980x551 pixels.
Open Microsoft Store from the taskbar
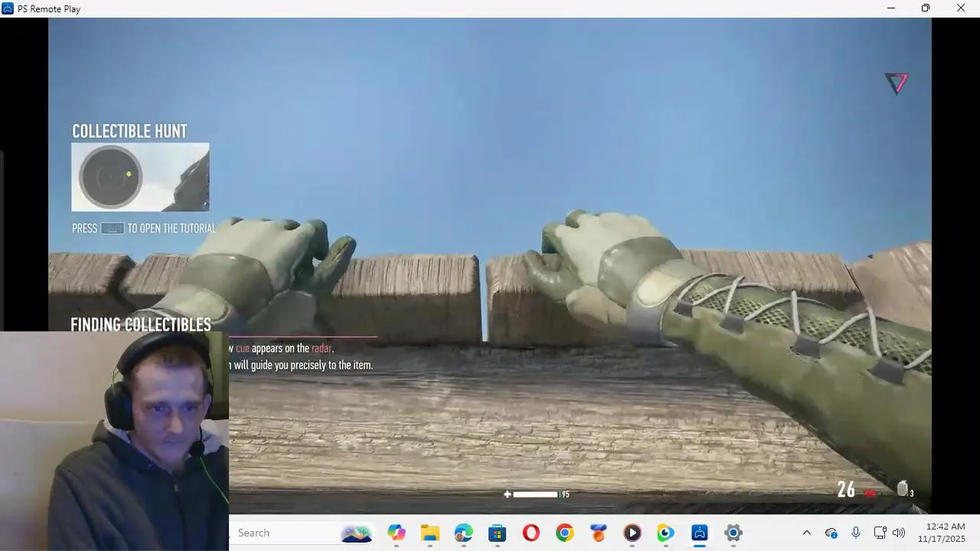pyautogui.click(x=497, y=533)
